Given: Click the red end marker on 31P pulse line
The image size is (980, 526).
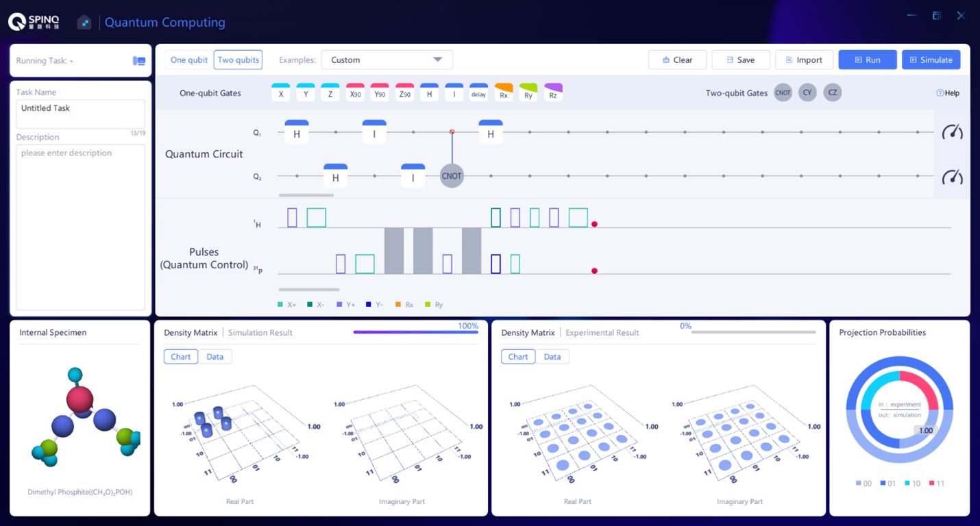Looking at the screenshot, I should click(594, 271).
